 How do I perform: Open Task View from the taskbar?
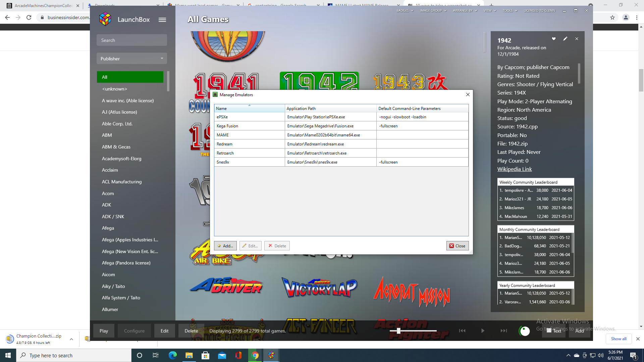(155, 355)
